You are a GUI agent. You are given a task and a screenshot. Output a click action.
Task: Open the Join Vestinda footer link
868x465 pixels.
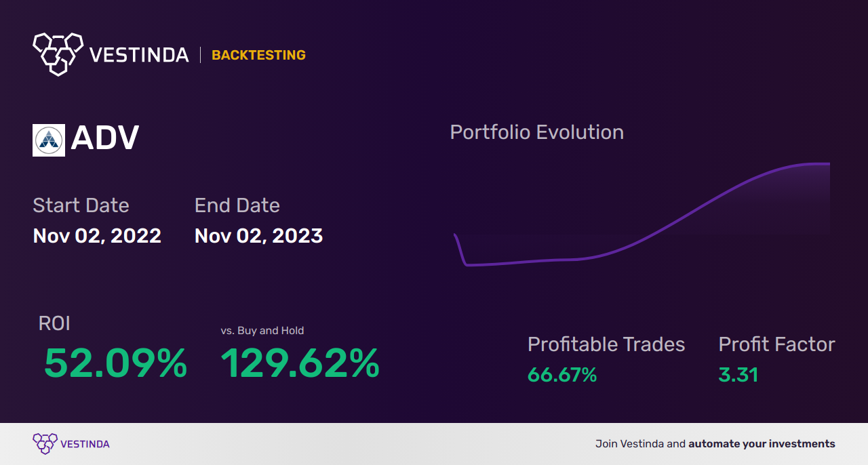pos(715,444)
